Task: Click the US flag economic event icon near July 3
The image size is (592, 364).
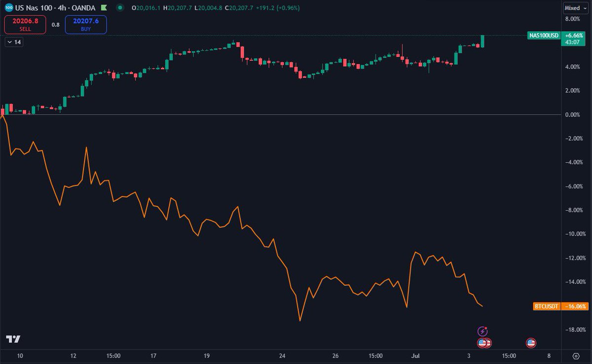Action: (x=481, y=342)
